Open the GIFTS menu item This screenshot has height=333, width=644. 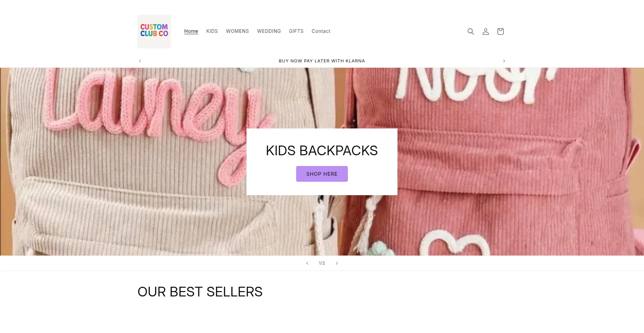point(296,31)
